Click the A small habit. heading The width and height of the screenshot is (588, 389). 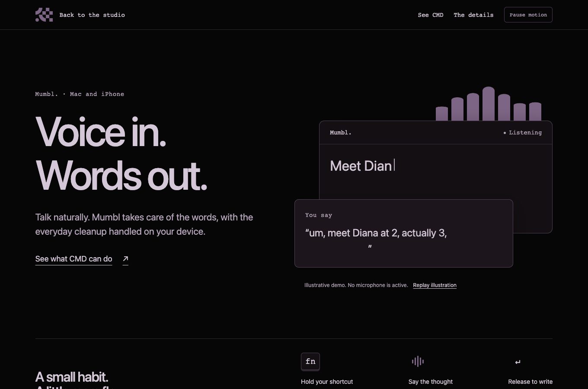click(72, 377)
